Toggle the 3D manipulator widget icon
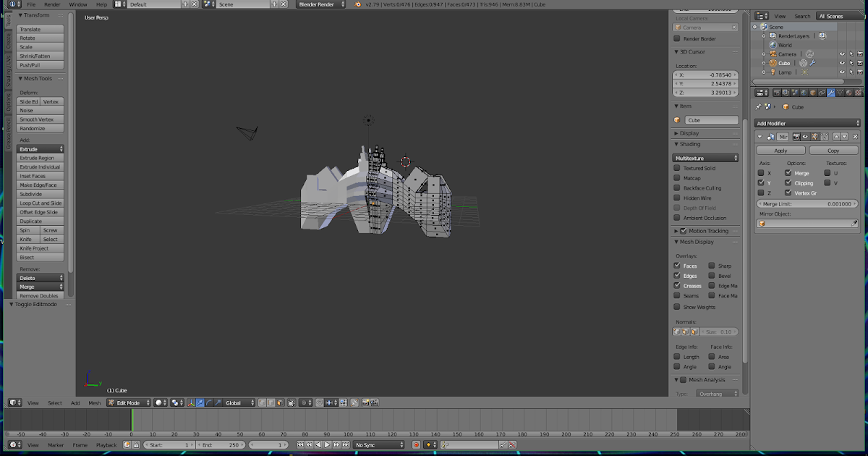 click(191, 402)
